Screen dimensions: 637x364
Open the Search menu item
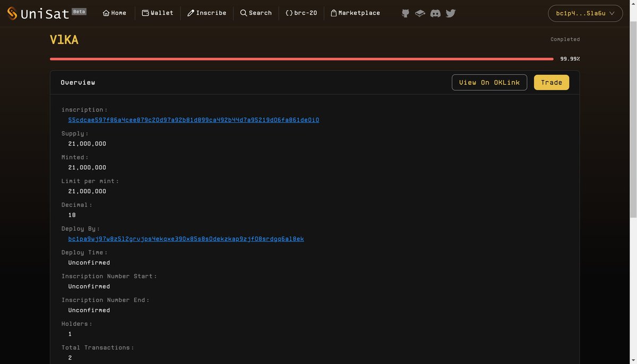[256, 13]
